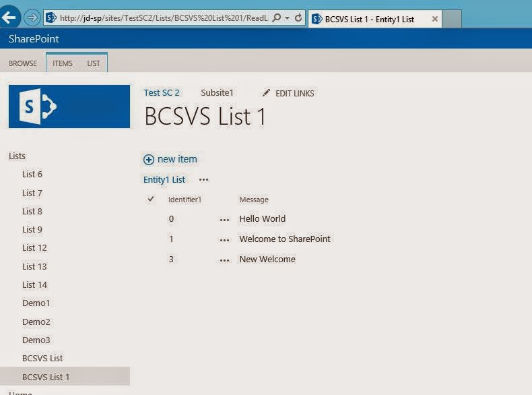The width and height of the screenshot is (532, 395).
Task: Click identifier 0 in the list
Action: point(171,219)
